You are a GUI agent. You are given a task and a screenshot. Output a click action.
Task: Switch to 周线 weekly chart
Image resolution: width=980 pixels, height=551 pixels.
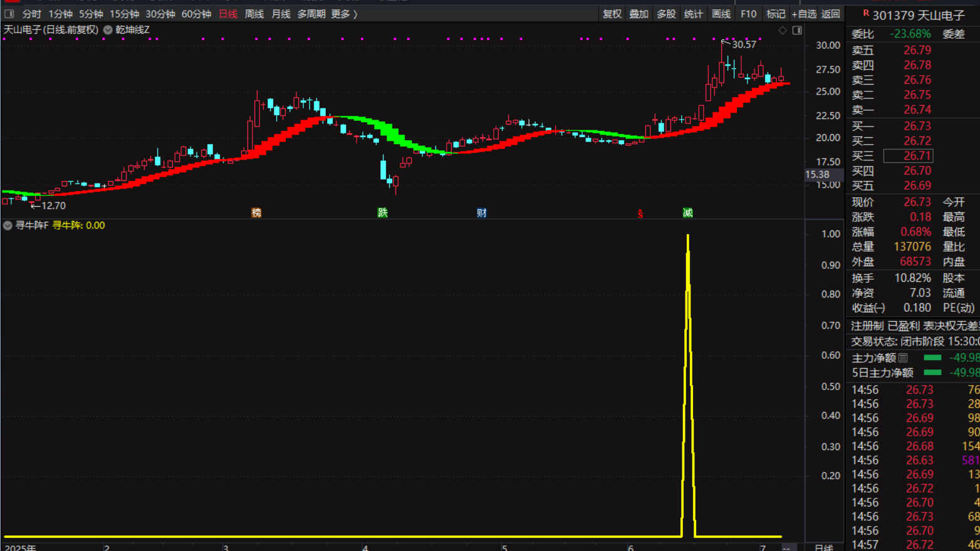coord(254,14)
